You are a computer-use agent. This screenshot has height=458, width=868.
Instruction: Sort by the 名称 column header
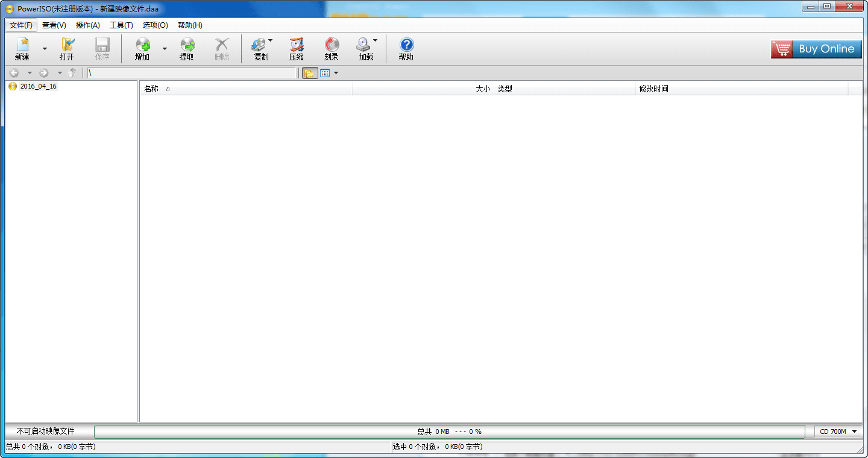(x=247, y=89)
